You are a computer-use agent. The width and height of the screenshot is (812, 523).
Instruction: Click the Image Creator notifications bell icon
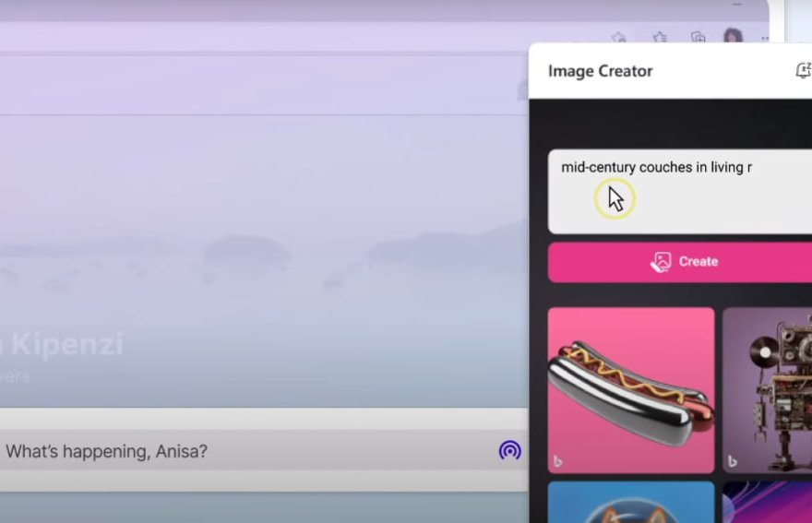click(x=803, y=71)
